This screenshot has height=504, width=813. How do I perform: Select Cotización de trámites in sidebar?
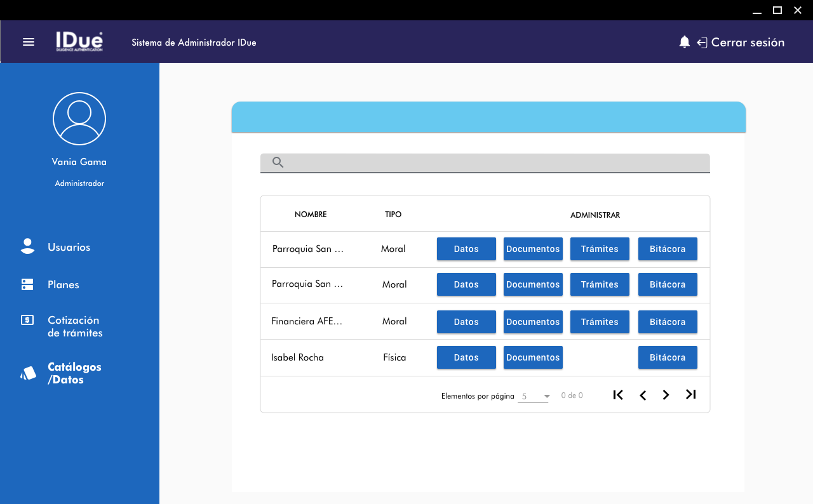[74, 326]
